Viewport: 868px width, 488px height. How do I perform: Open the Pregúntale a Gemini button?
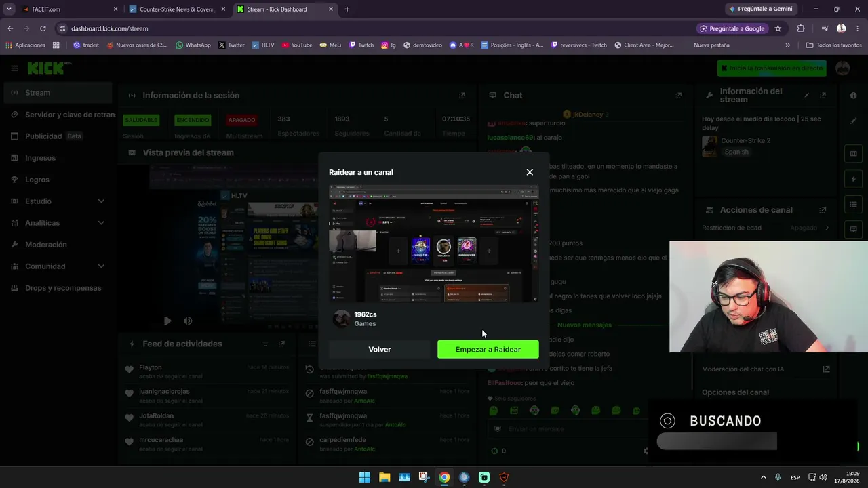tap(759, 9)
